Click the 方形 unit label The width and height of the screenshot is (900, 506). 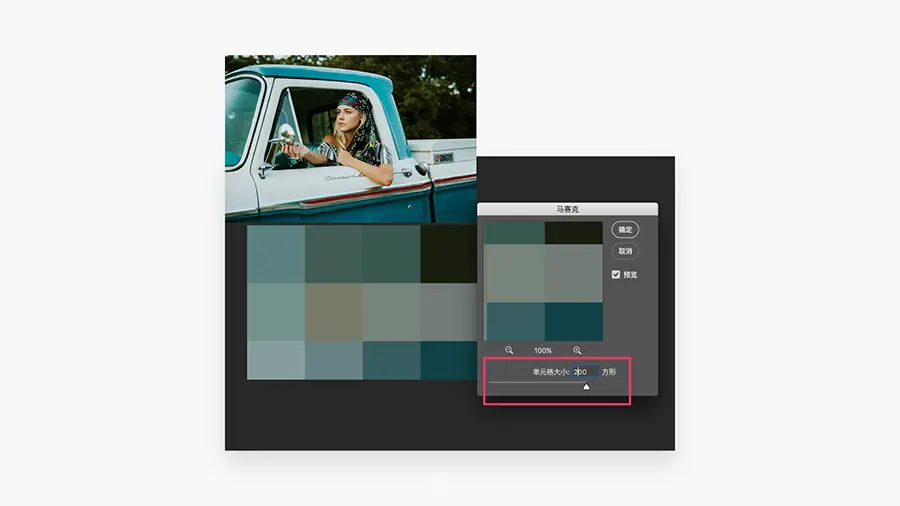tap(609, 372)
